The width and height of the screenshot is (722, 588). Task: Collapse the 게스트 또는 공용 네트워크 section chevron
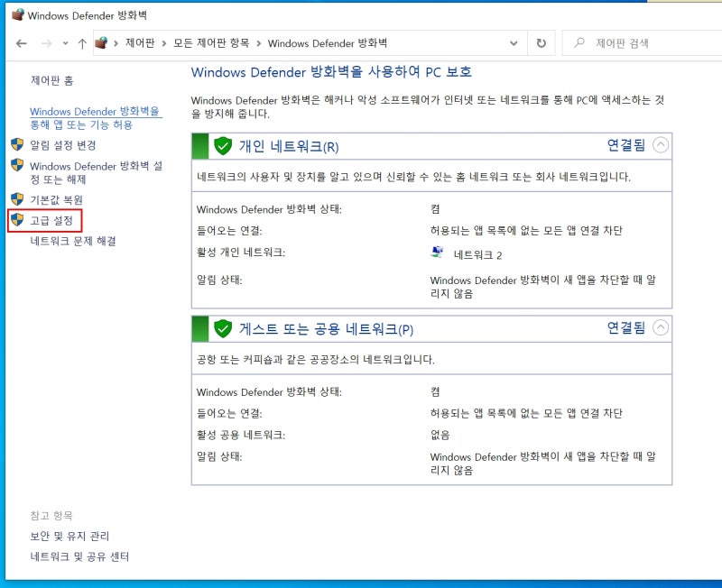661,327
